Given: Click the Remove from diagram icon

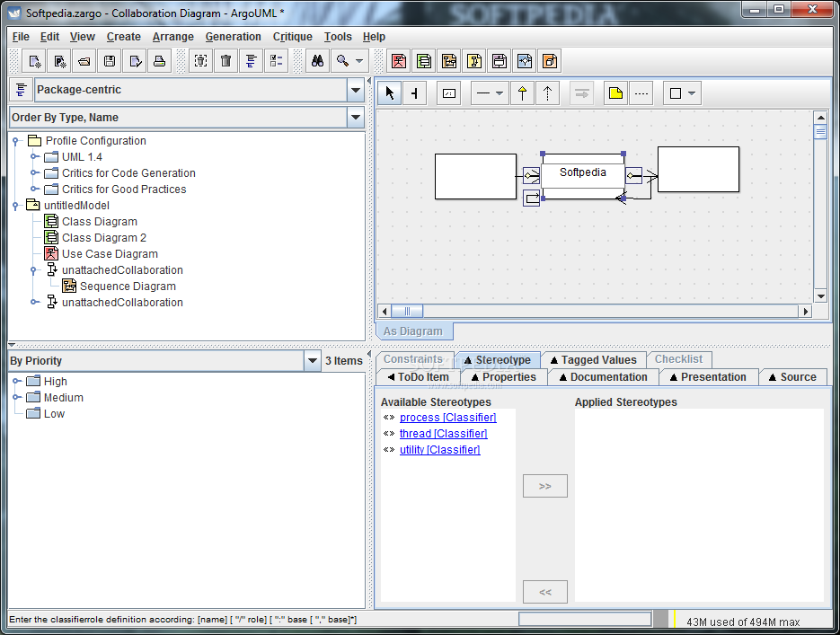Looking at the screenshot, I should point(201,61).
